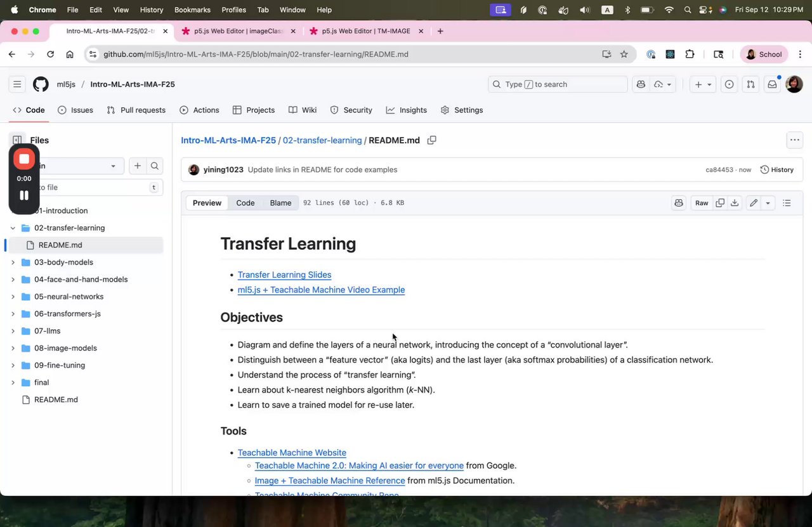Open the Issues repository tab

click(x=75, y=110)
